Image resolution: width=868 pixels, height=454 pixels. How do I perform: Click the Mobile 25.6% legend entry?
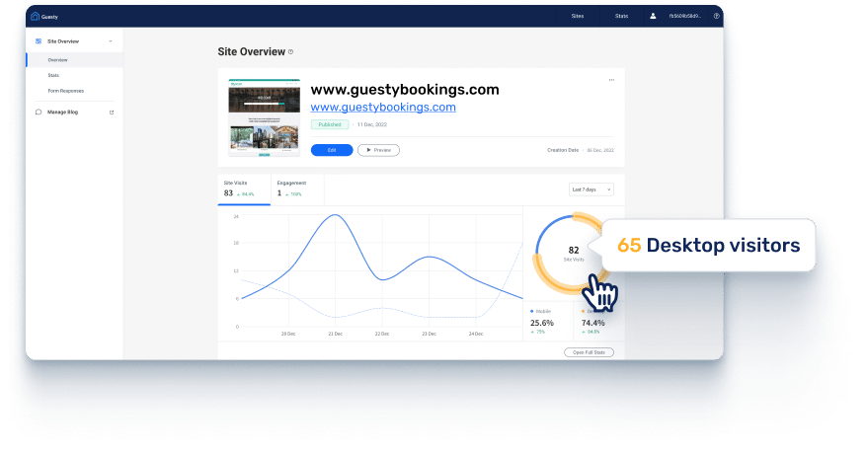(x=541, y=322)
